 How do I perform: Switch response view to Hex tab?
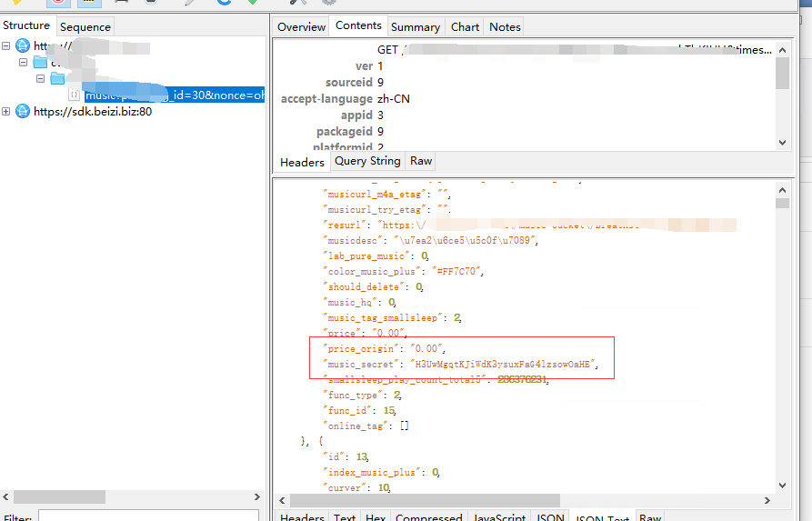pyautogui.click(x=376, y=517)
